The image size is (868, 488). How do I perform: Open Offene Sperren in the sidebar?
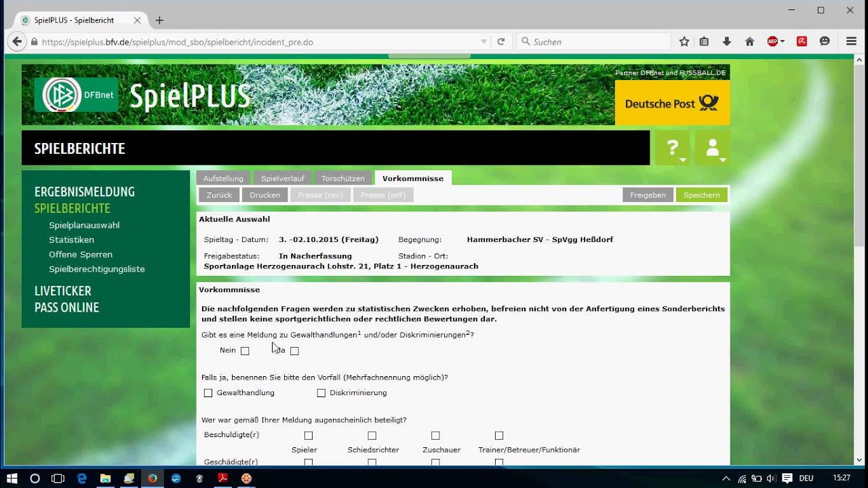tap(81, 254)
